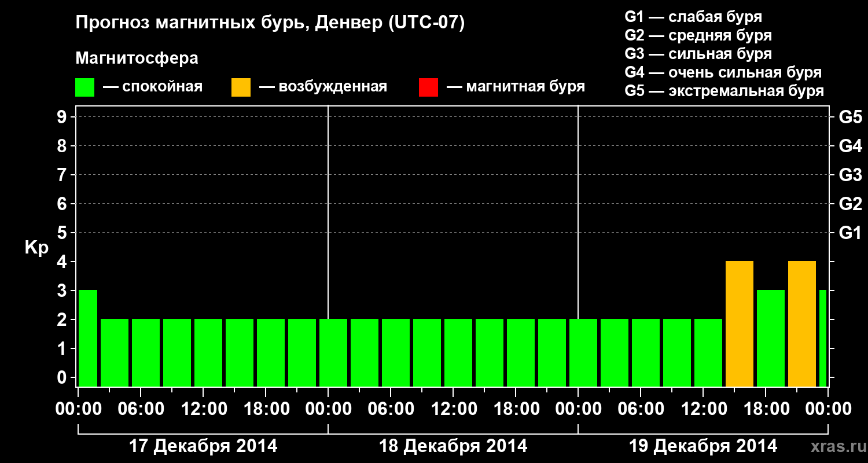Click the date label '19 Декабря 2014'
The width and height of the screenshot is (868, 463).
703,446
